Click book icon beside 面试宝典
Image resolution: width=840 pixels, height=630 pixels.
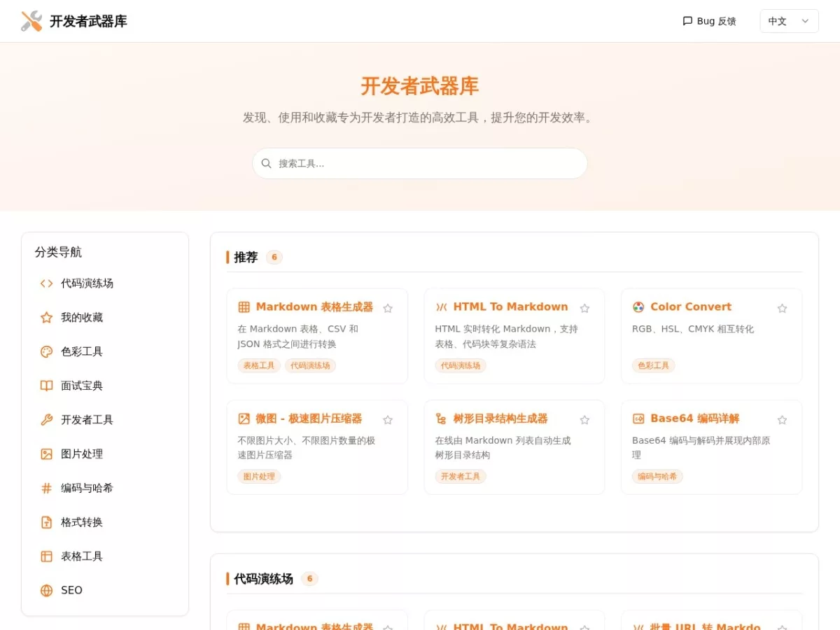pyautogui.click(x=47, y=386)
